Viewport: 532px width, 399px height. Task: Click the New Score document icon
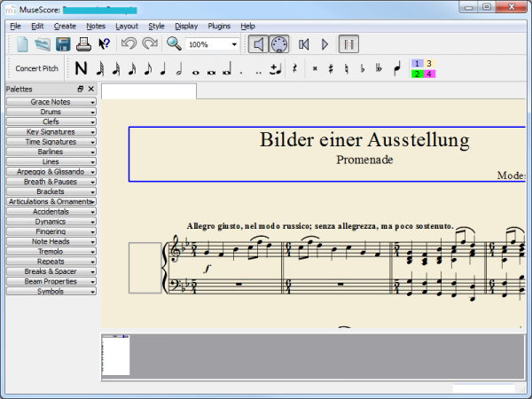pos(22,44)
